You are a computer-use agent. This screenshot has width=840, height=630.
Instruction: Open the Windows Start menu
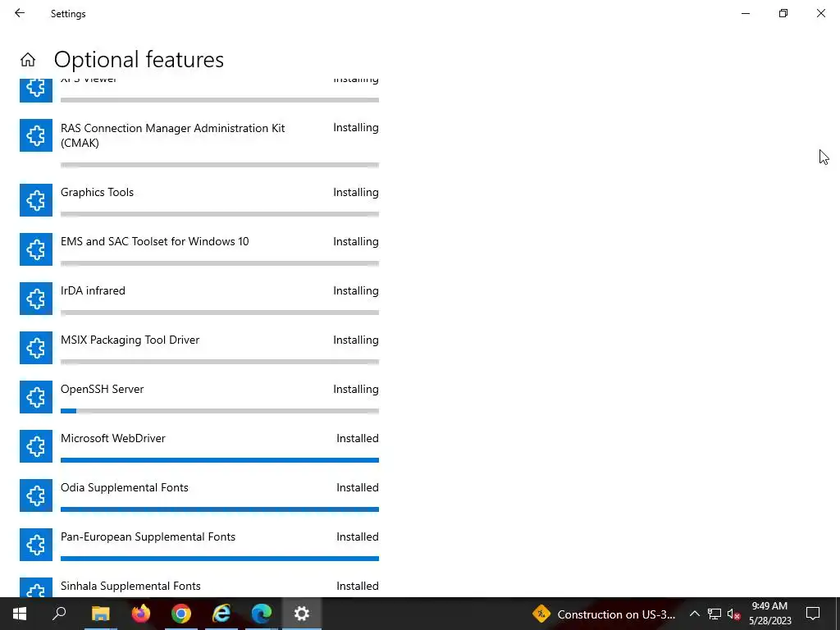(x=20, y=614)
